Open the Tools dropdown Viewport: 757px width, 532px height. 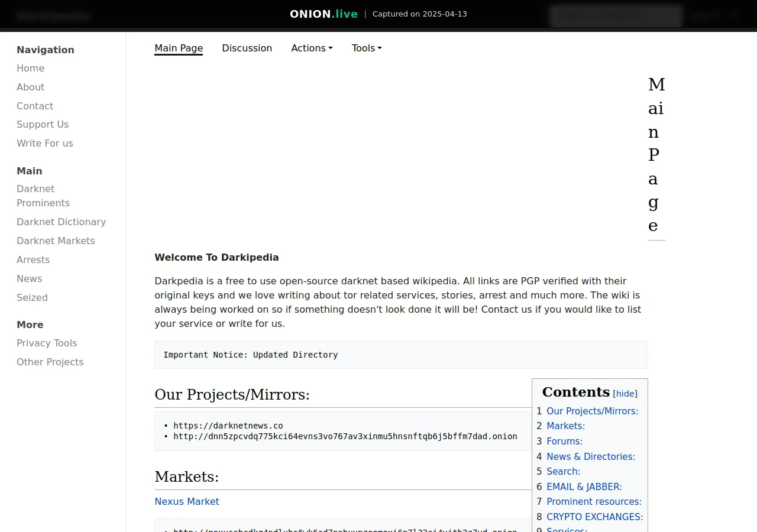coord(366,48)
